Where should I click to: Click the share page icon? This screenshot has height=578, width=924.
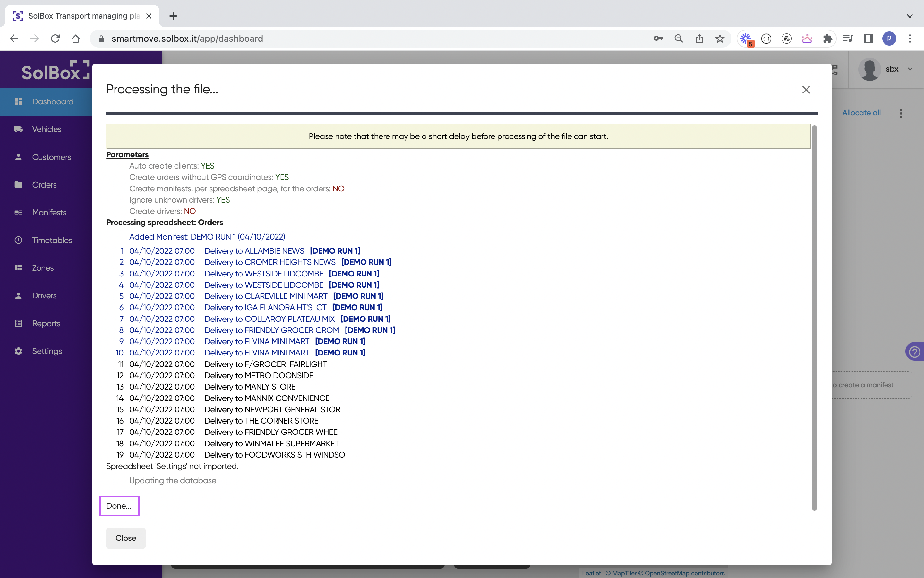[x=699, y=39]
